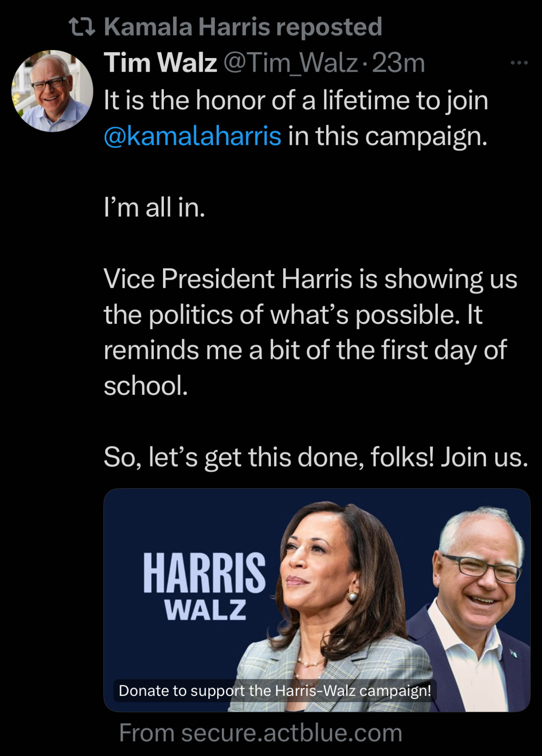Open the bold "Tim Walz" display name
Image resolution: width=542 pixels, height=756 pixels.
point(160,63)
